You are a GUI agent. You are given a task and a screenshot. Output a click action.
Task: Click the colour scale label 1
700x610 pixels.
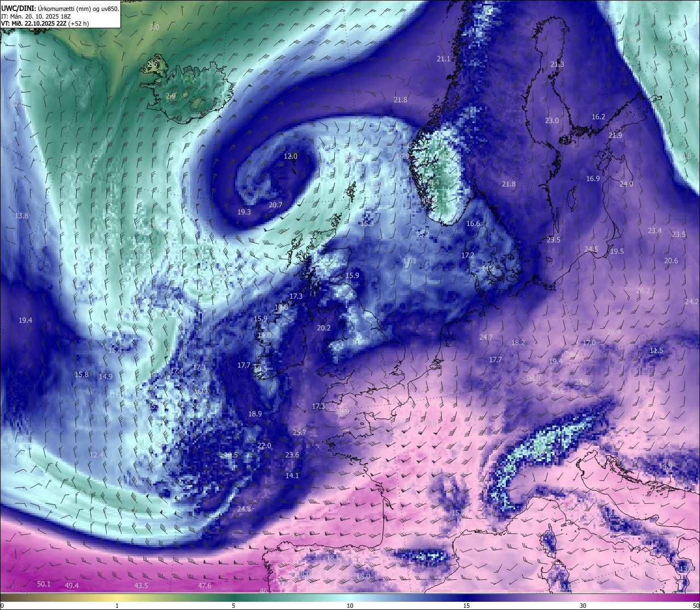[117, 606]
